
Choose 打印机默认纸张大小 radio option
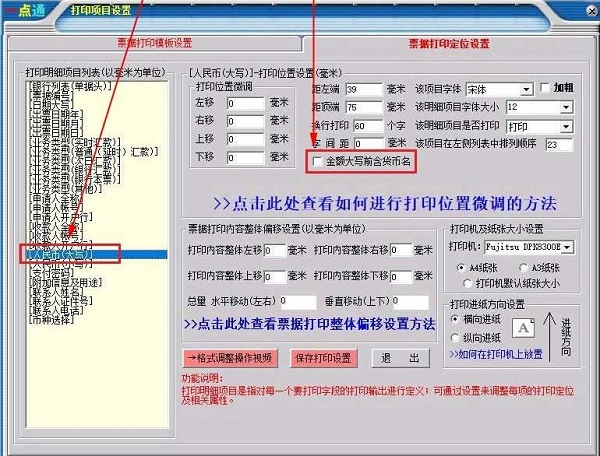point(467,283)
